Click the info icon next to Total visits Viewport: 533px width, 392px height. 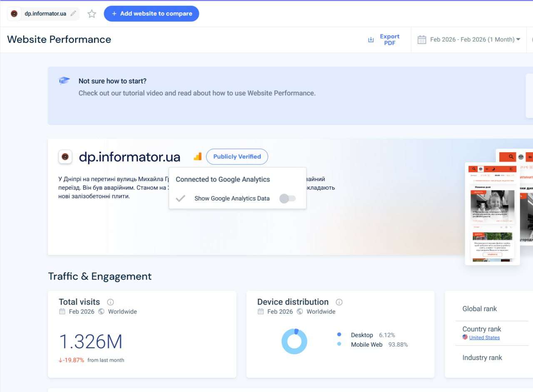[x=110, y=302]
